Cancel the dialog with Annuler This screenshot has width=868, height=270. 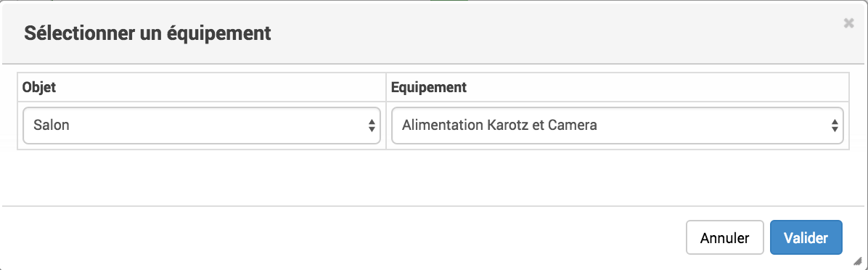point(724,238)
